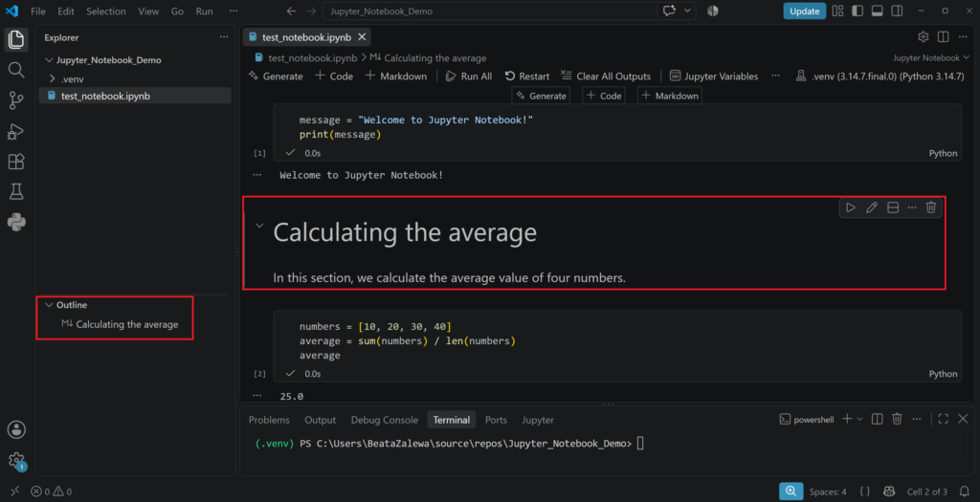Viewport: 980px width, 502px height.
Task: Click Clear All Outputs
Action: tap(606, 76)
